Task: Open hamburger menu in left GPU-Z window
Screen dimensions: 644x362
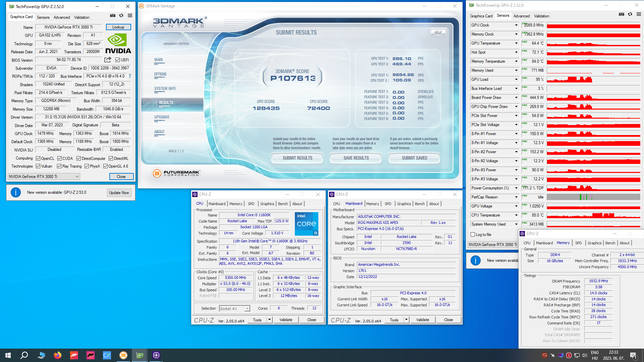Action: coord(130,16)
